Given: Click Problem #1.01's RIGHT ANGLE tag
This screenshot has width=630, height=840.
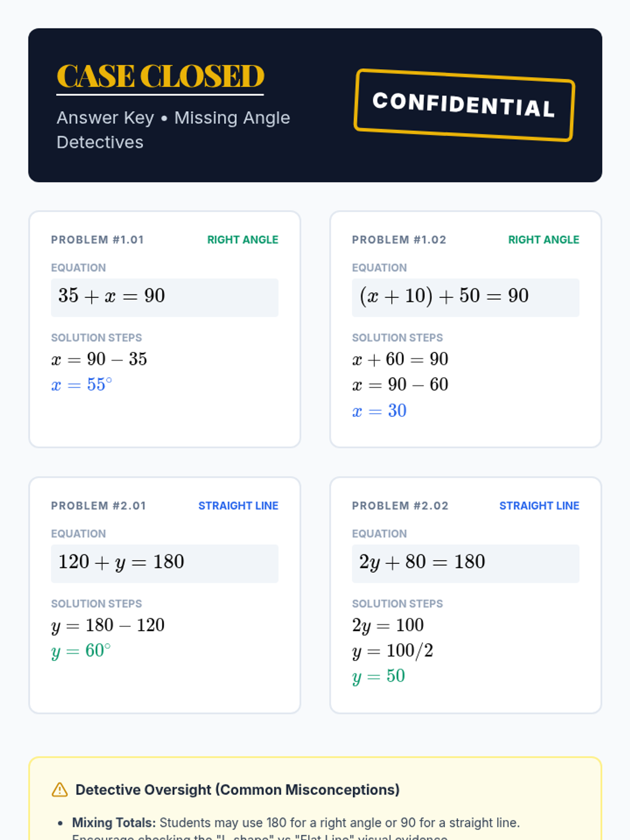Looking at the screenshot, I should click(243, 240).
